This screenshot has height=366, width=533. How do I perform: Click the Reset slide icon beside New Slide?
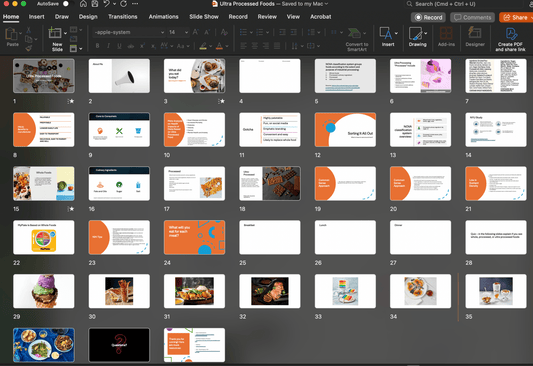(x=73, y=39)
